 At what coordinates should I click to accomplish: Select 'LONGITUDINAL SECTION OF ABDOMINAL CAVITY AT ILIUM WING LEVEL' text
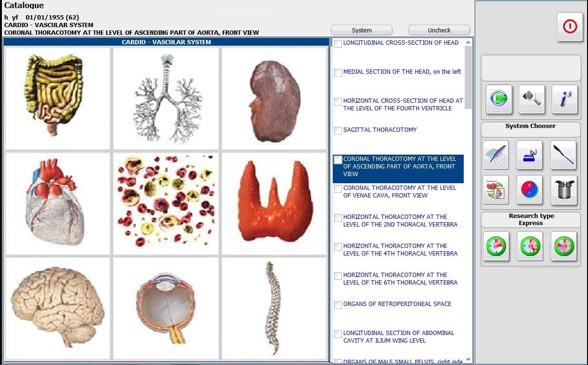pyautogui.click(x=399, y=336)
